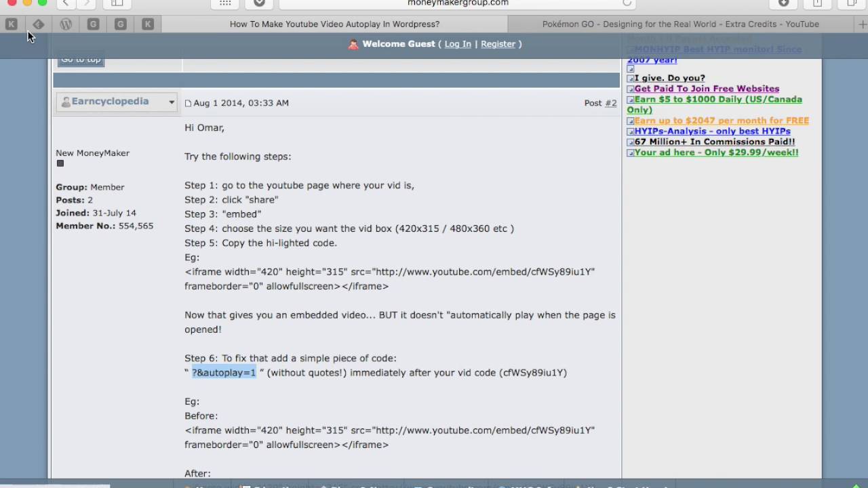Click 'Try the following steps:' text
The height and width of the screenshot is (488, 868).
[237, 157]
